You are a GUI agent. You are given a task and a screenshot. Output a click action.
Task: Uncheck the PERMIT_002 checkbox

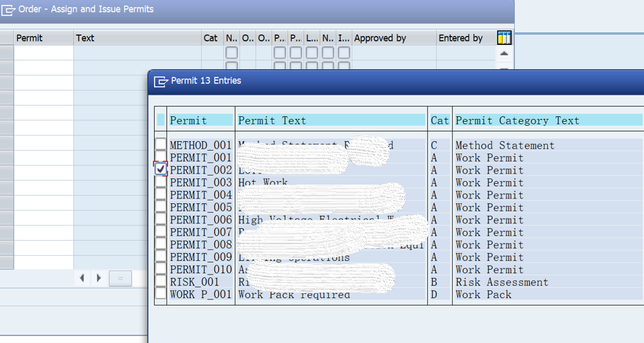point(160,169)
